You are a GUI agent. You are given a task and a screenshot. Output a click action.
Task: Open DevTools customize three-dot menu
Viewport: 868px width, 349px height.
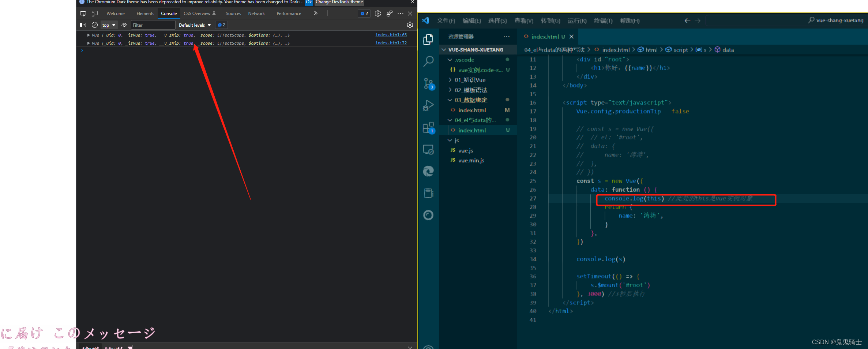coord(401,14)
